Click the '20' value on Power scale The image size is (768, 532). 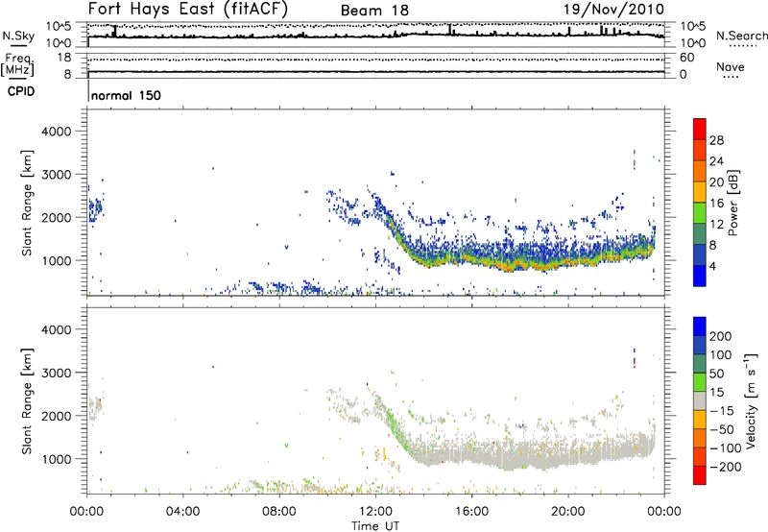716,182
